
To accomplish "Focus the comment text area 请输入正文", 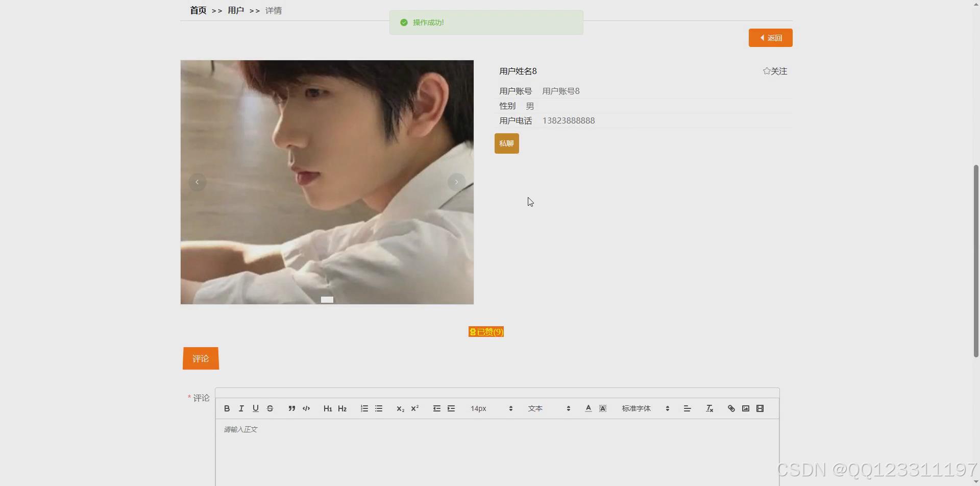I will click(x=497, y=452).
